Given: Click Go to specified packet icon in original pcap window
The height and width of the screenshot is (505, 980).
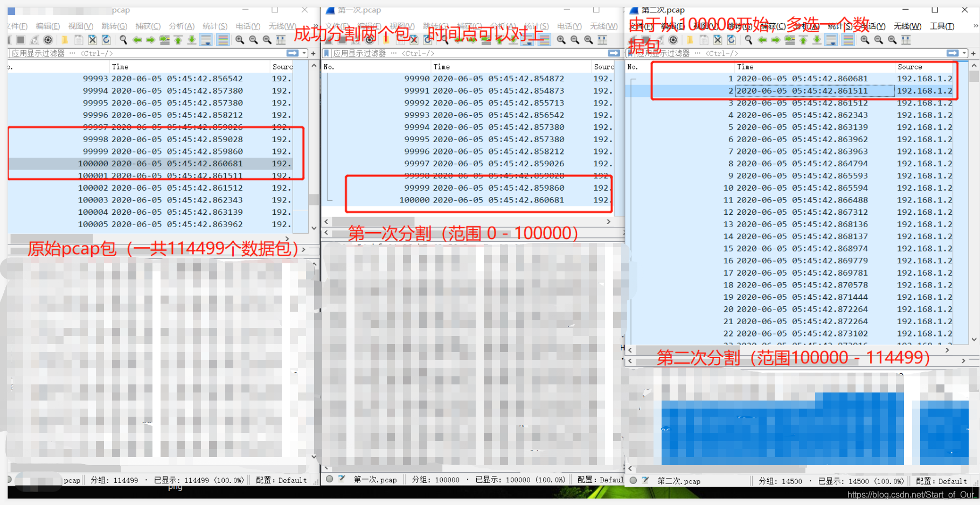Looking at the screenshot, I should (164, 40).
